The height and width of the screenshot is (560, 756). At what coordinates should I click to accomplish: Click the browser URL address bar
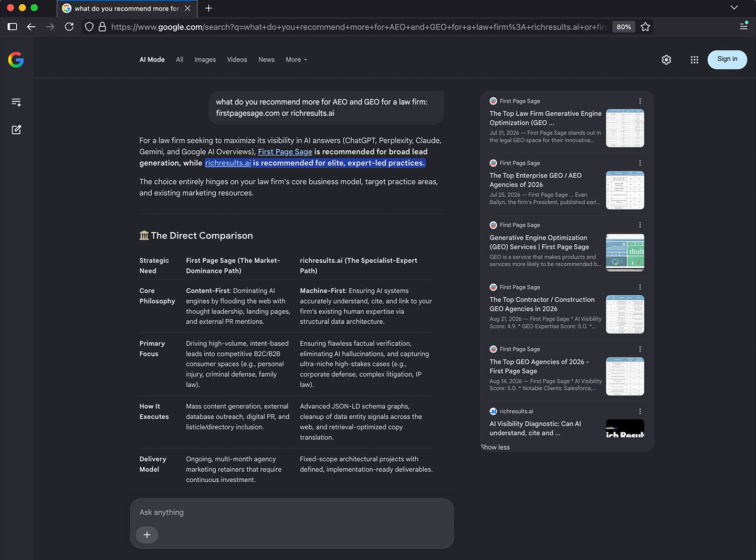click(359, 27)
